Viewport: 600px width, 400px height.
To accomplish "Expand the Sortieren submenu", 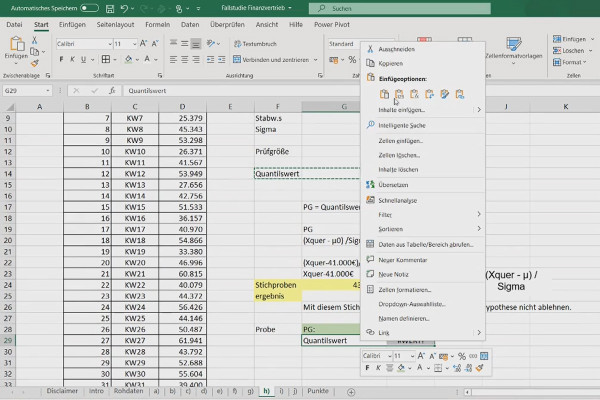I will pyautogui.click(x=423, y=229).
